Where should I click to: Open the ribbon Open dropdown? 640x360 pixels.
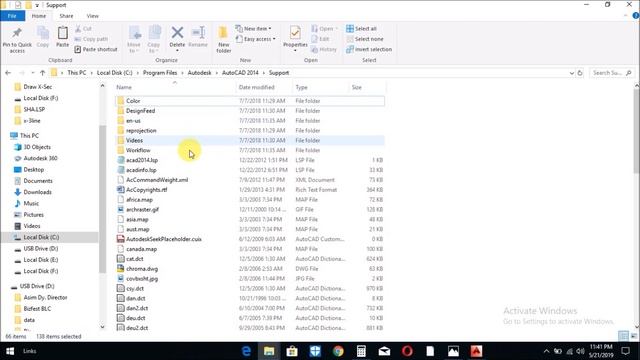tap(325, 29)
